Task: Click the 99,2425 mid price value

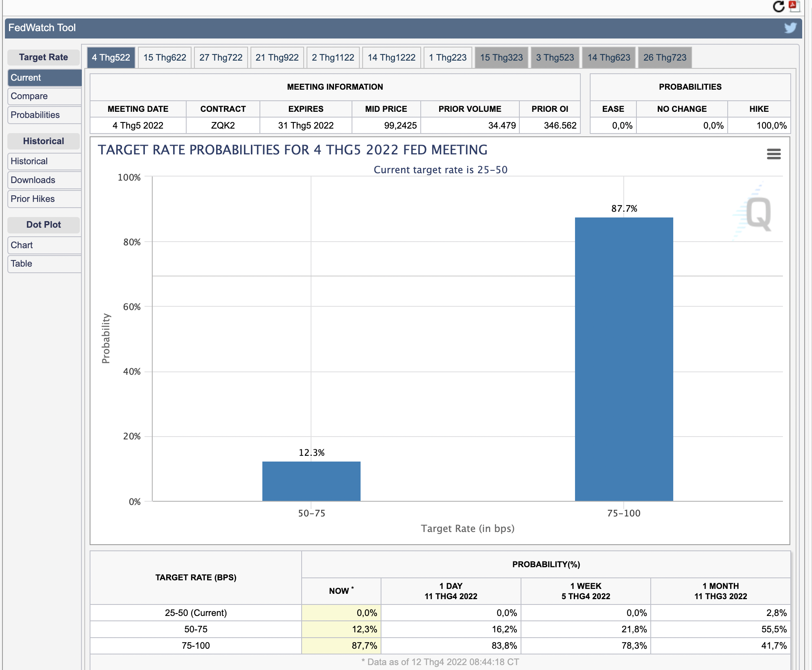Action: coord(400,125)
